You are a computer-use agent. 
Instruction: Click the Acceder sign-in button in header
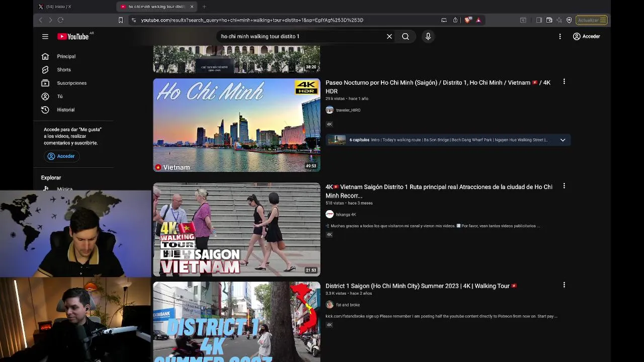coord(587,36)
